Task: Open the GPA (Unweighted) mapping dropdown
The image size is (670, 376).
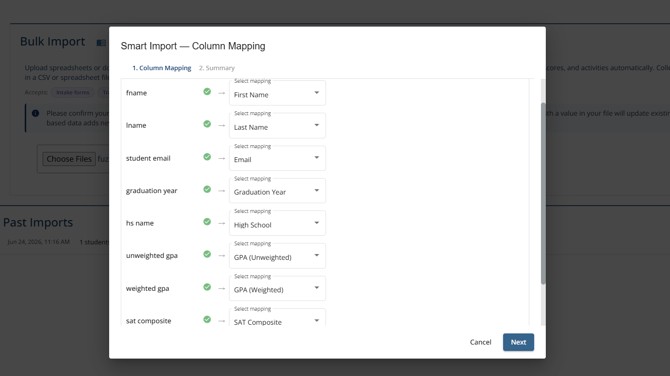Action: tap(277, 256)
